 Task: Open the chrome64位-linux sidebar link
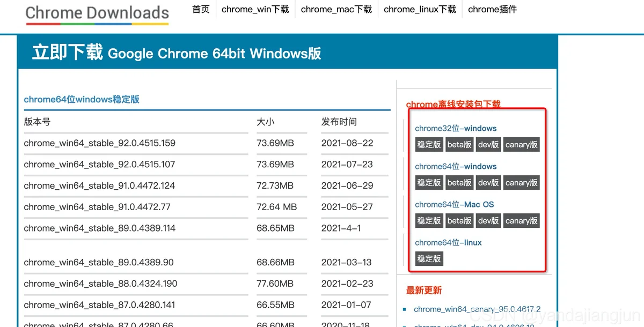pos(448,242)
